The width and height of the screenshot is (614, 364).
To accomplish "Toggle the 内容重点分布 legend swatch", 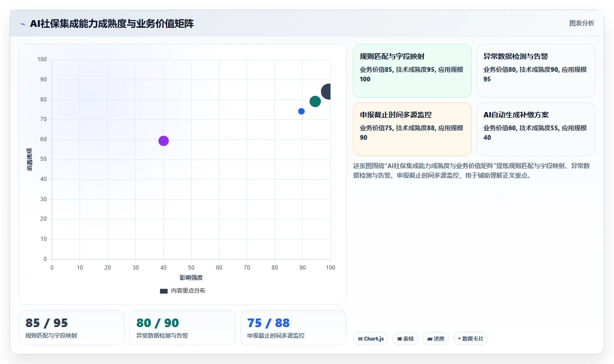I will tap(164, 291).
